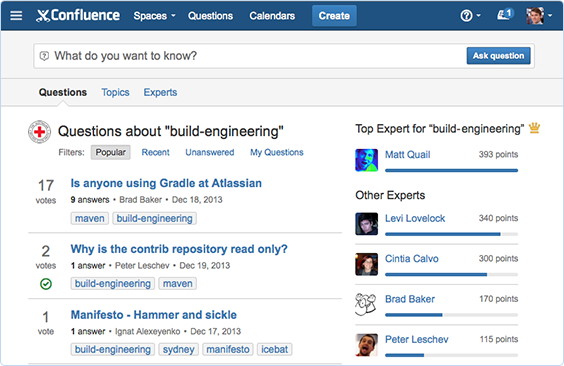Viewport: 564px width, 366px height.
Task: Click the green accepted answer checkmark
Action: 46,284
